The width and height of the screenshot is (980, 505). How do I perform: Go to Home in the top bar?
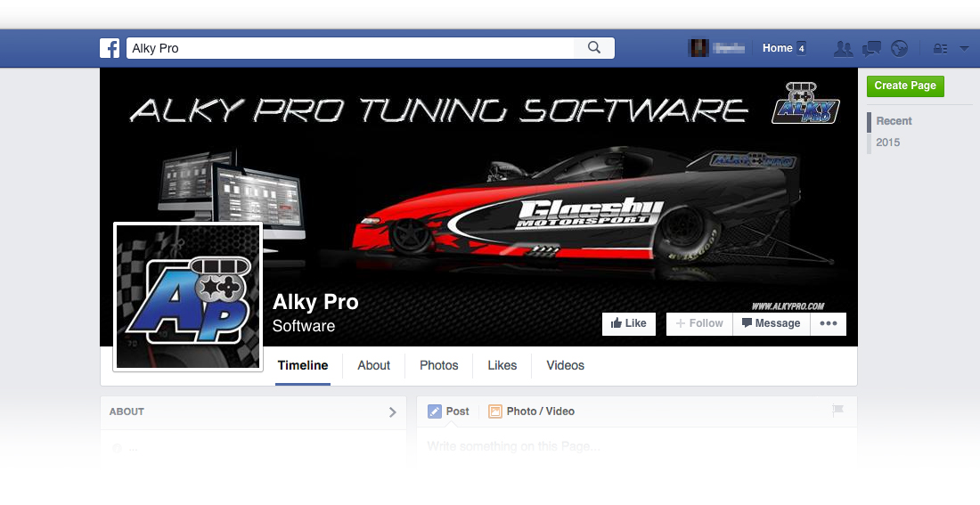[778, 48]
